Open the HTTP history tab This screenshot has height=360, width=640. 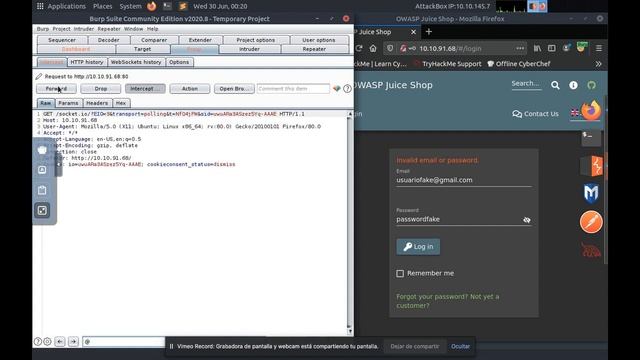click(x=87, y=62)
